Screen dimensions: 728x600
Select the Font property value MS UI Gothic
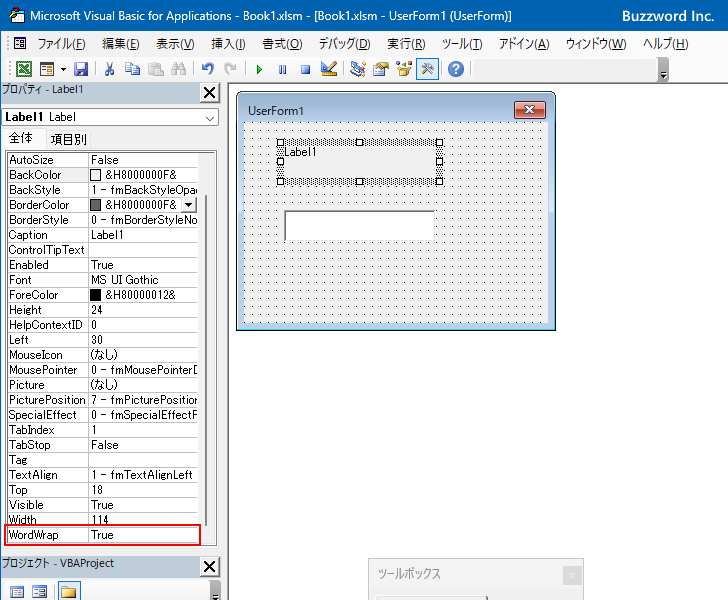[x=143, y=280]
